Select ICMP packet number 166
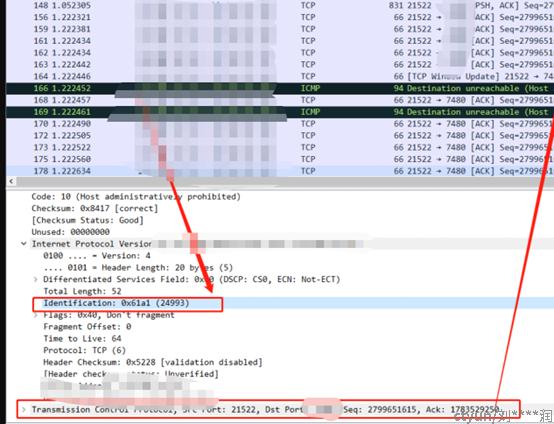Image resolution: width=554 pixels, height=424 pixels. (280, 88)
